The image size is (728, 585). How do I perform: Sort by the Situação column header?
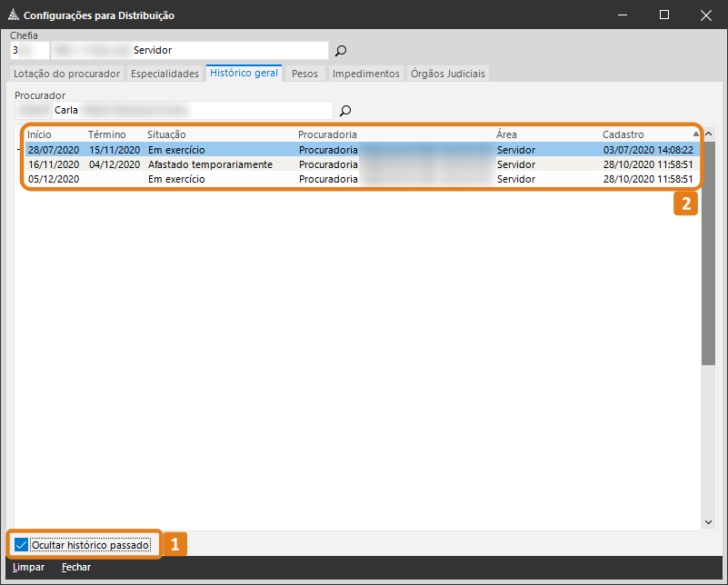pyautogui.click(x=166, y=134)
